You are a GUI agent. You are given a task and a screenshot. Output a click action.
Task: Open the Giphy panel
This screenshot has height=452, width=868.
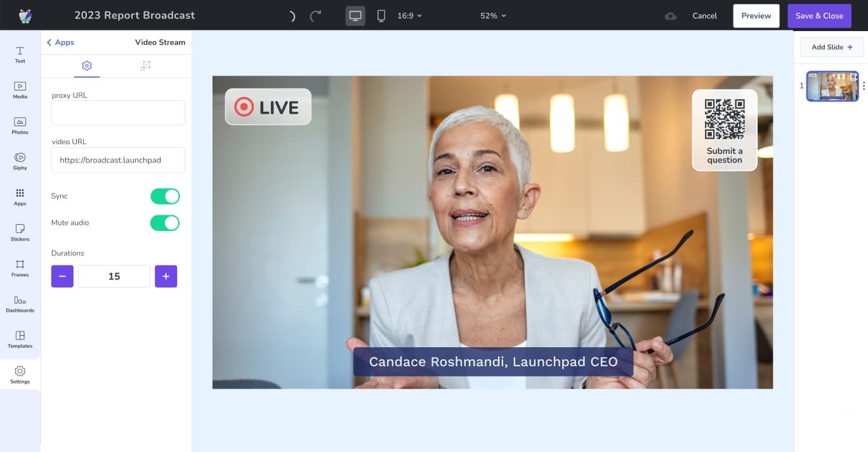pos(20,161)
